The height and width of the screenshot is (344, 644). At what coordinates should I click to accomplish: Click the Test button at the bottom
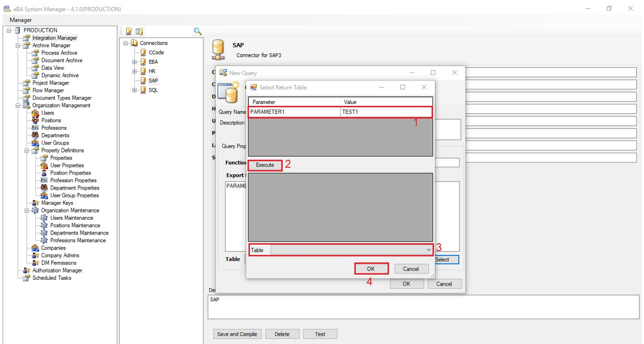pos(320,334)
